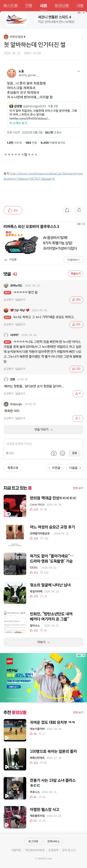
Task: Upvote Walpurgis's comment
Action: [78, 418]
